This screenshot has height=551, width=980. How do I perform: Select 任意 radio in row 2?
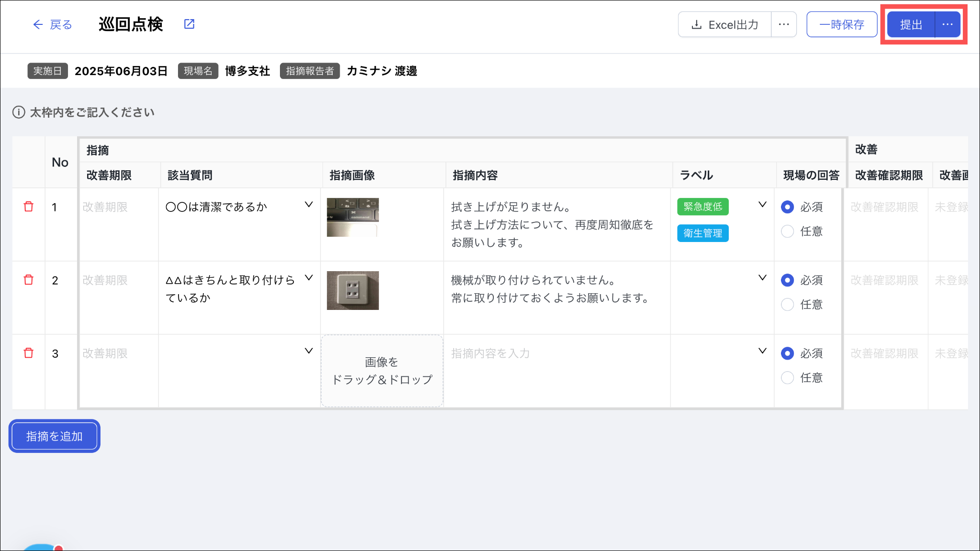(787, 305)
